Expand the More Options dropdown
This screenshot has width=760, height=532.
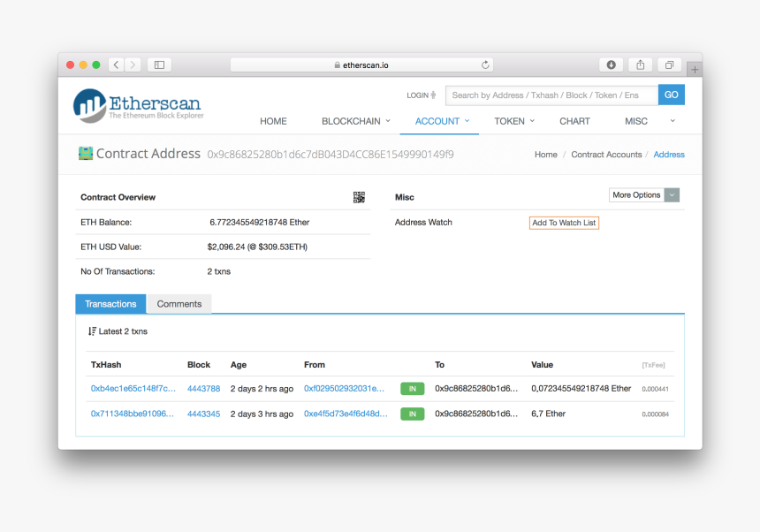[x=644, y=195]
